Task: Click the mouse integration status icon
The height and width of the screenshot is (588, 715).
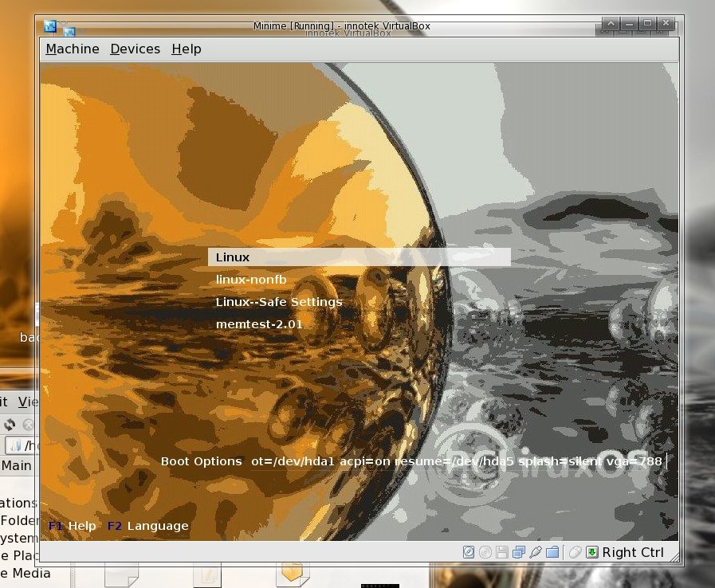Action: [x=575, y=552]
